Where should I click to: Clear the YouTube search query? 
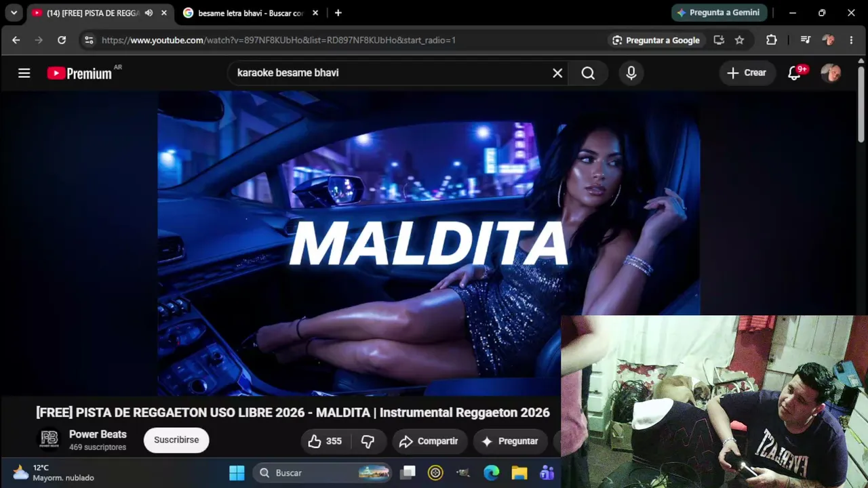click(557, 73)
